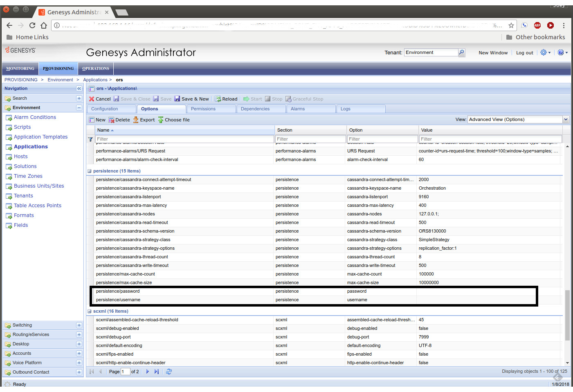573x392 pixels.
Task: Select the Monitoring tab
Action: coord(20,68)
